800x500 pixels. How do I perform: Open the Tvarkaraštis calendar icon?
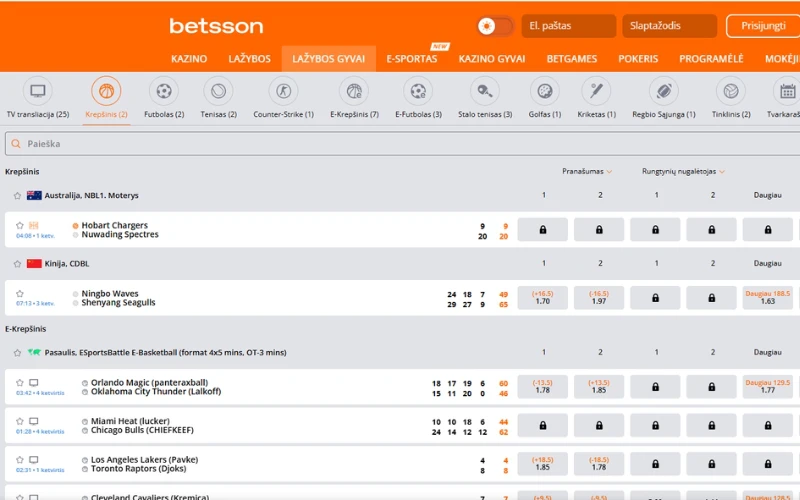(787, 91)
